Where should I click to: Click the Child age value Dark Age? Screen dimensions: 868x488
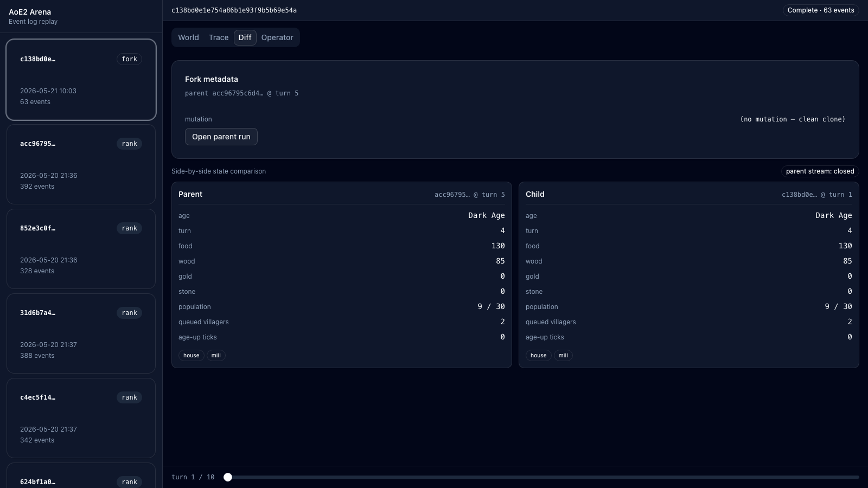point(833,215)
